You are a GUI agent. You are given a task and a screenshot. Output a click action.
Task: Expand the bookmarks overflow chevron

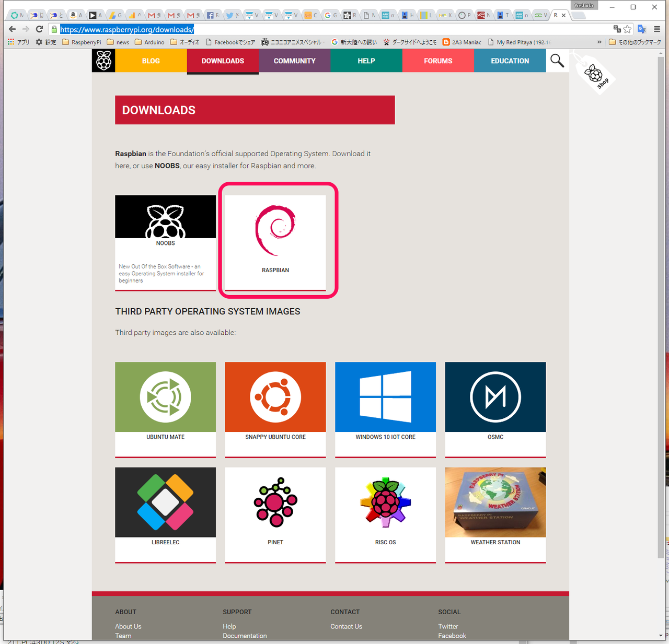[x=599, y=42]
